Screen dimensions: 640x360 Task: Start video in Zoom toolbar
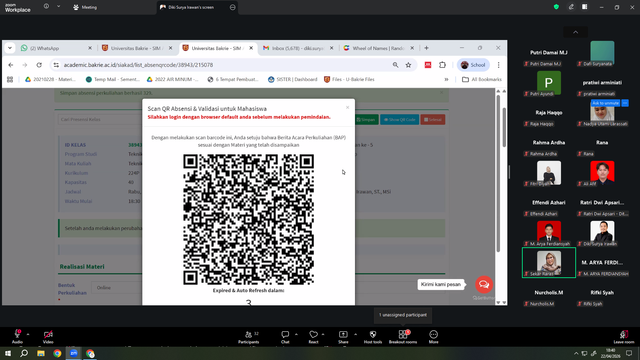(48, 337)
